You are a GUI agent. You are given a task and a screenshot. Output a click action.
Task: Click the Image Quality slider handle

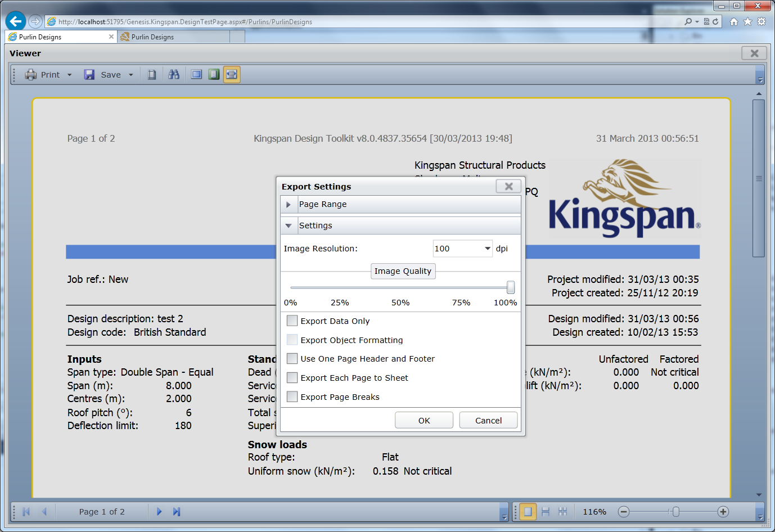[510, 287]
